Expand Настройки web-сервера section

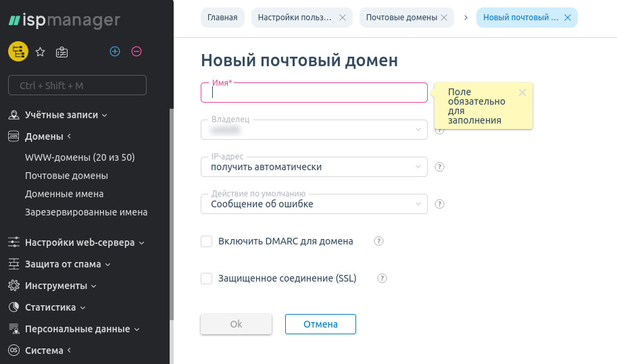(x=80, y=242)
